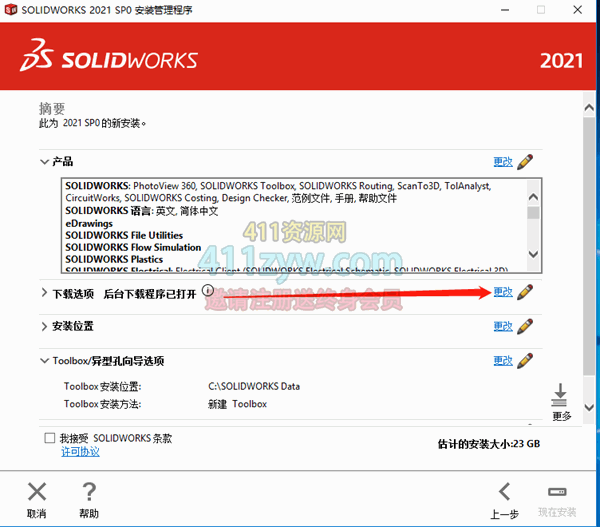Click the 更多 download arrow icon
The image size is (600, 527).
coord(561,394)
